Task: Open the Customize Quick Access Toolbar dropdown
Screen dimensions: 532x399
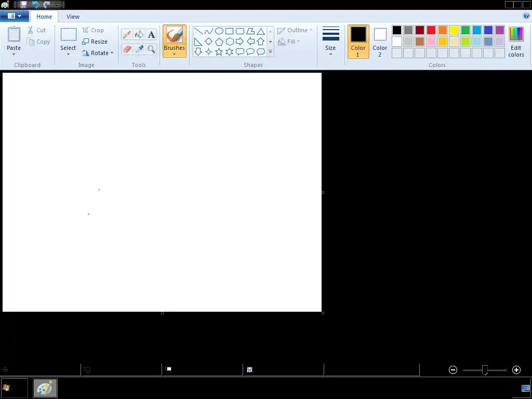Action: tap(57, 5)
